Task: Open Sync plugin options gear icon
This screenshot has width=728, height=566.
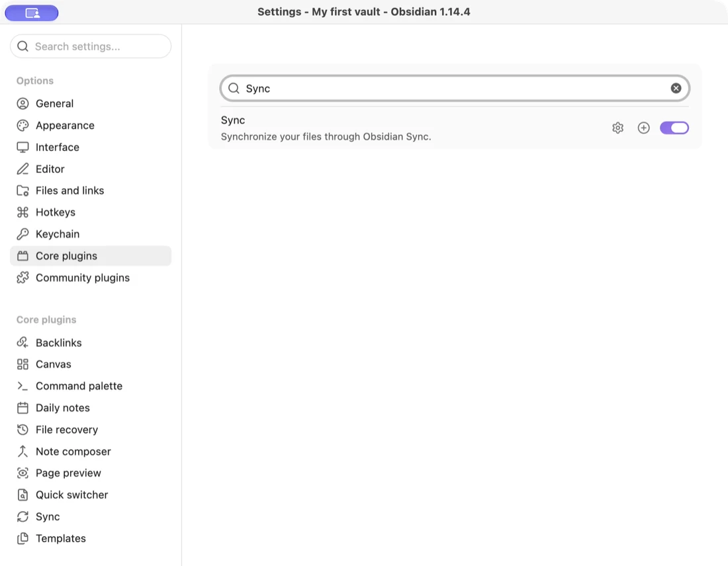Action: click(x=617, y=128)
